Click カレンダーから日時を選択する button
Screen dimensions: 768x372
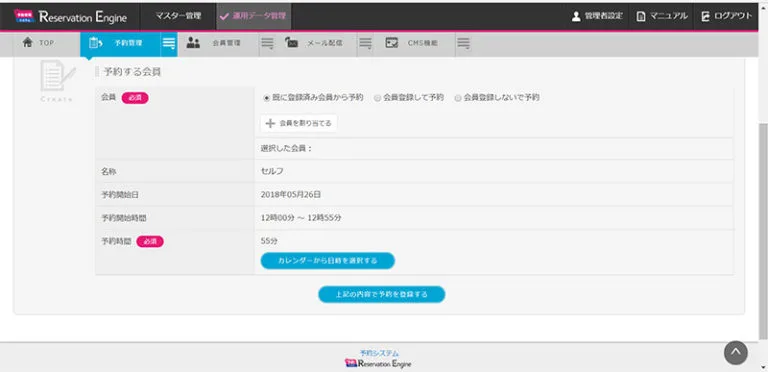[328, 261]
